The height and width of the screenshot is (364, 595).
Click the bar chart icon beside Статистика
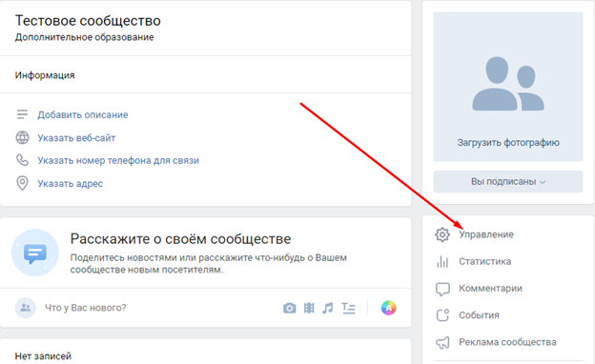442,262
